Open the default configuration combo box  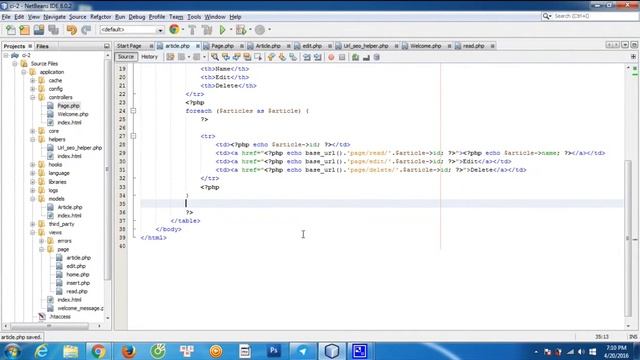(131, 30)
